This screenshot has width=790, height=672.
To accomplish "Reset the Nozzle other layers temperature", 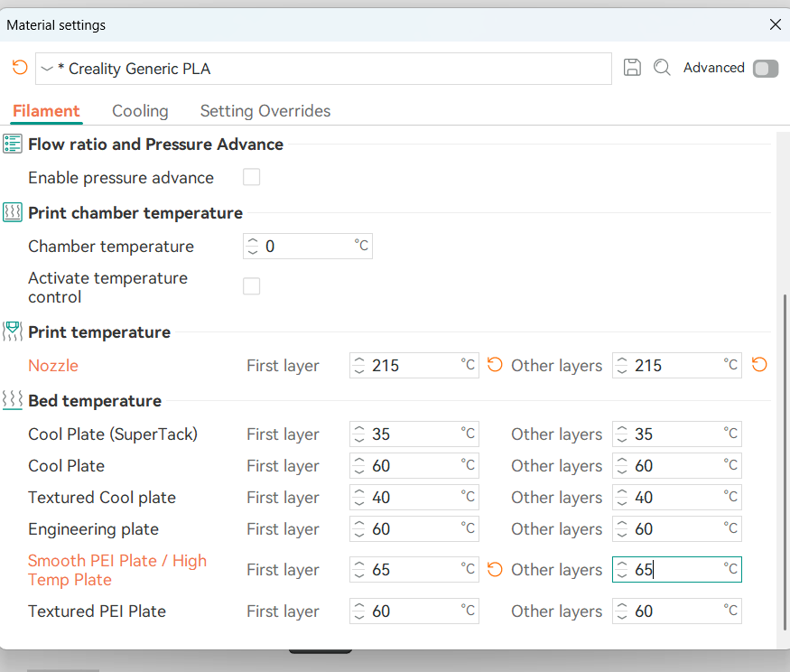I will [759, 366].
